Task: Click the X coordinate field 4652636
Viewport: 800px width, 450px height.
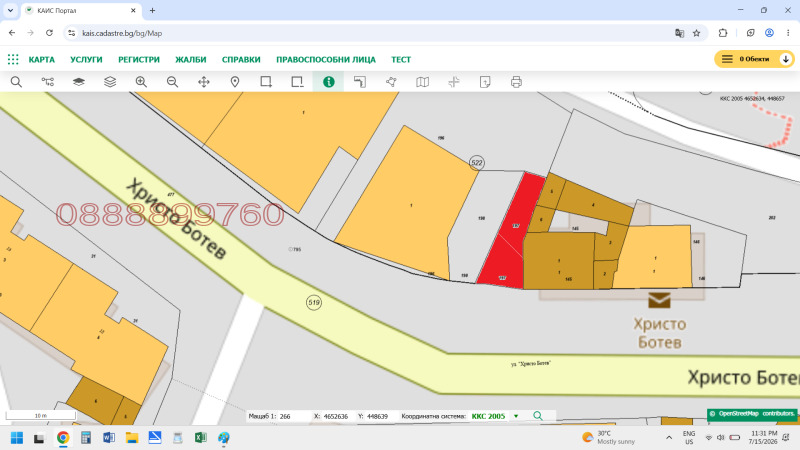Action: 337,416
